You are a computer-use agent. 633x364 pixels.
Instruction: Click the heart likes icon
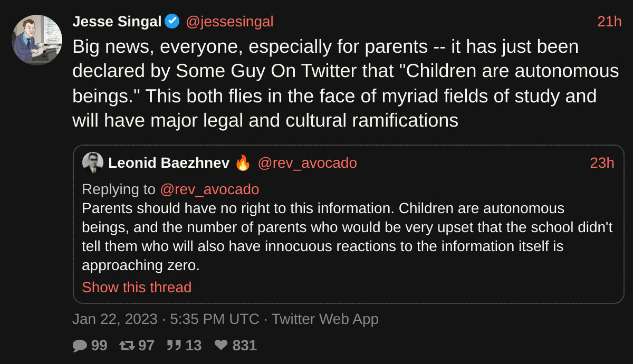coord(222,346)
